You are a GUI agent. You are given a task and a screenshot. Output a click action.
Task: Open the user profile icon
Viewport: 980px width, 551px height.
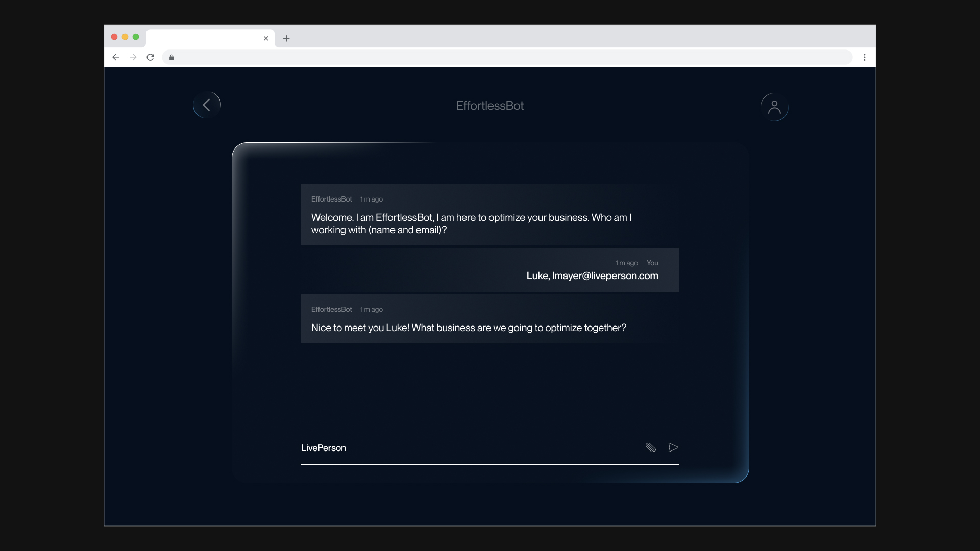pos(774,107)
